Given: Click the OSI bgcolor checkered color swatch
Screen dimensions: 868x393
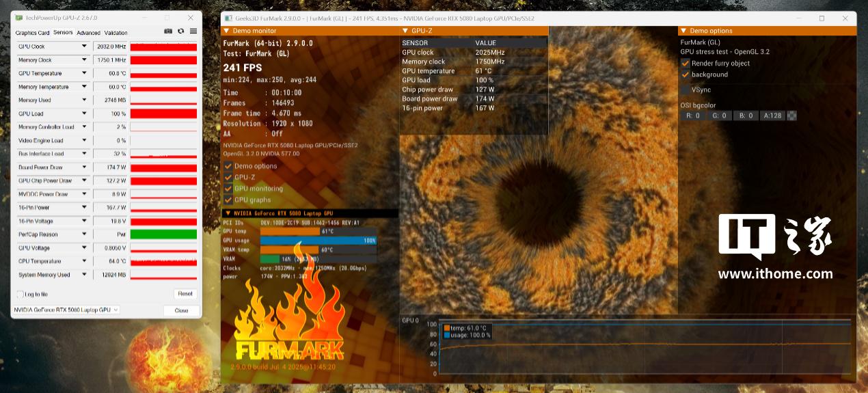Looking at the screenshot, I should pos(791,116).
